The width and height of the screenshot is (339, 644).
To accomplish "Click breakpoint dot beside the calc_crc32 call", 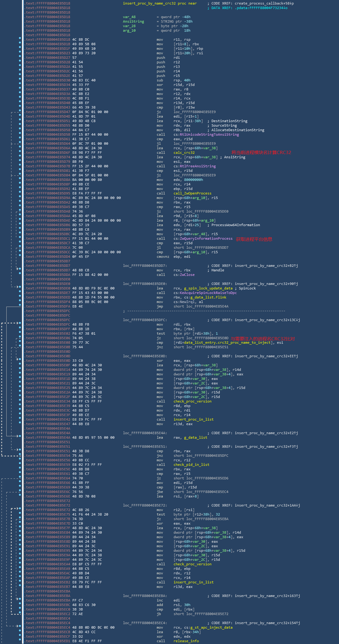I will coord(20,153).
